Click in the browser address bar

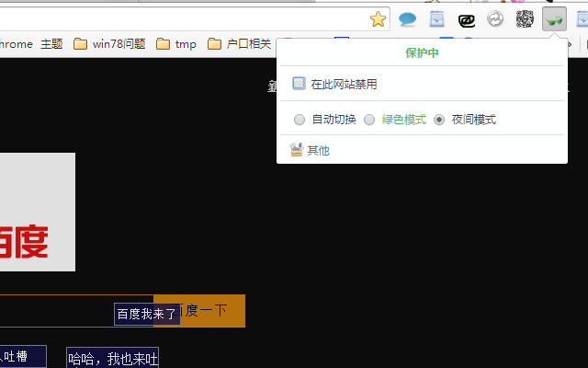184,19
